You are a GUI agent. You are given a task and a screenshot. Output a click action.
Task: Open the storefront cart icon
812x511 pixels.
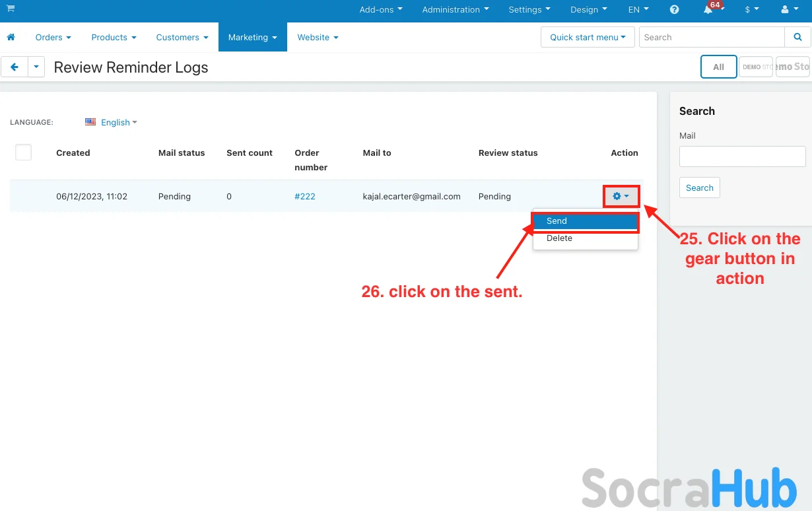pos(11,9)
